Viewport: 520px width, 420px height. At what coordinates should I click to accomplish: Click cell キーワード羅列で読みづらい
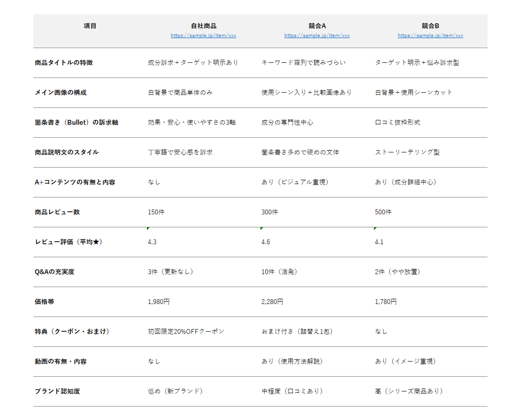pyautogui.click(x=304, y=63)
